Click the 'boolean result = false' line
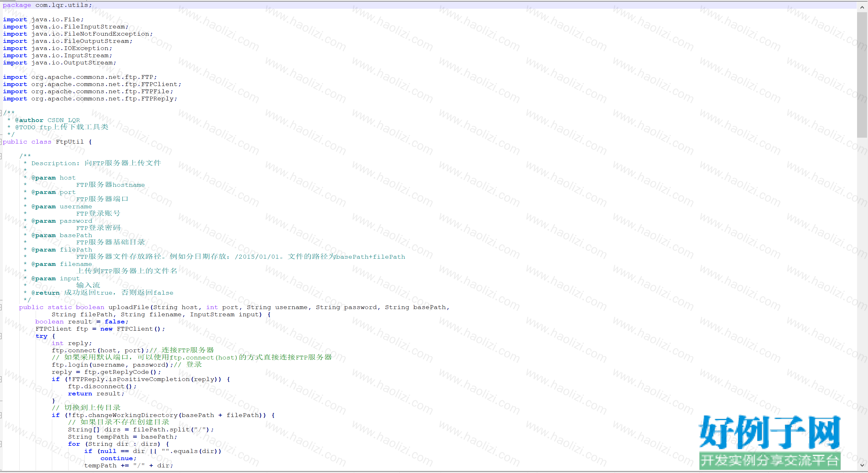The width and height of the screenshot is (868, 473). (82, 322)
